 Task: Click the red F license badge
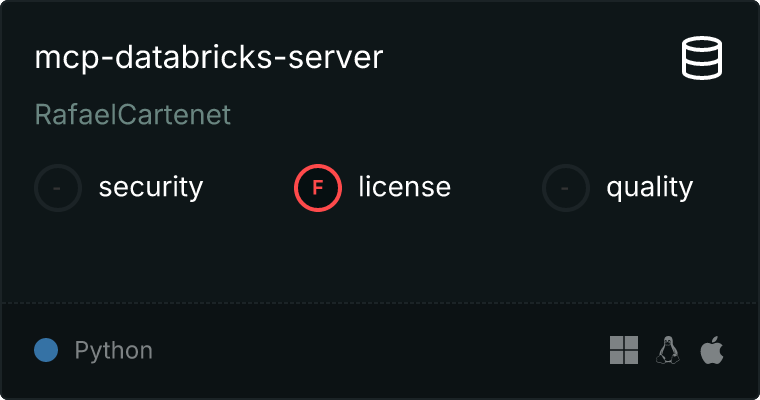point(318,188)
